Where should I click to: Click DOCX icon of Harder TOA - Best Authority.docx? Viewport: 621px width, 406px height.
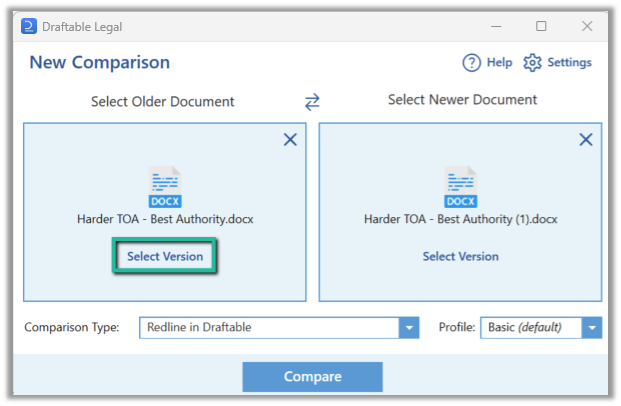point(165,187)
